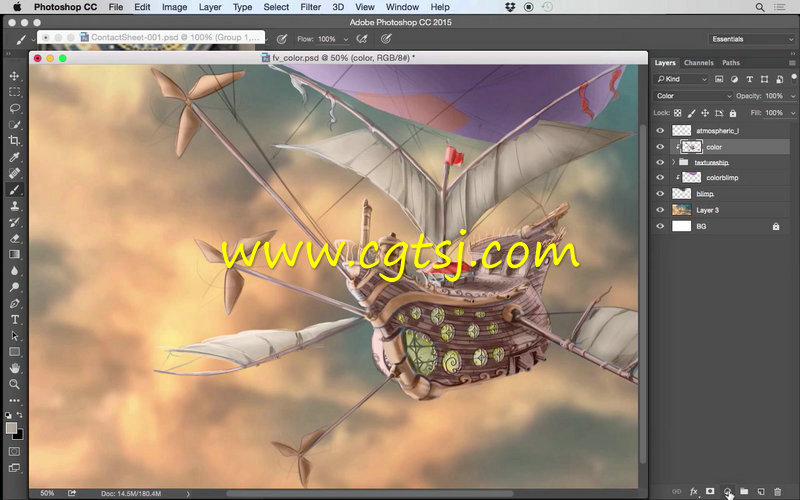
Task: Select the Brush tool in toolbar
Action: pos(14,189)
